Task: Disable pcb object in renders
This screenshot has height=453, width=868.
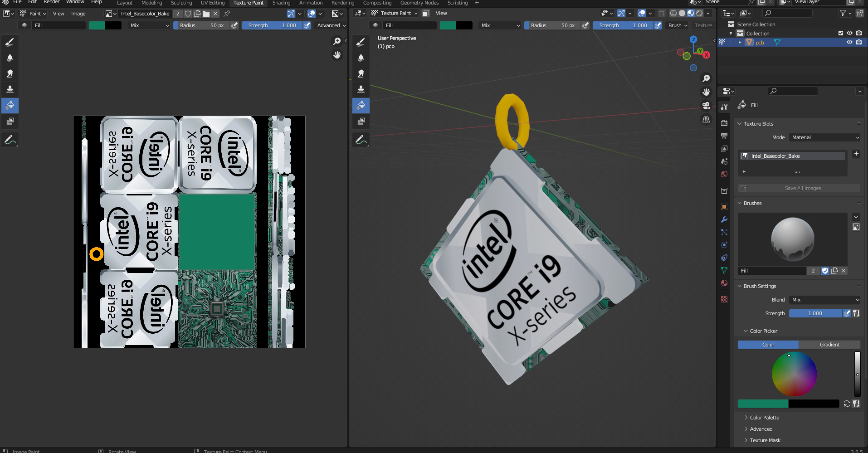Action: 858,42
